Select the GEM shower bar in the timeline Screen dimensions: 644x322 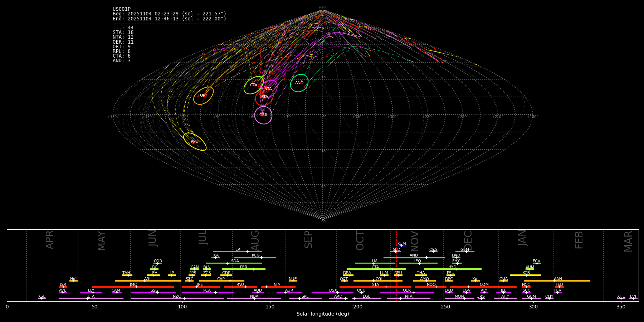[x=465, y=252]
